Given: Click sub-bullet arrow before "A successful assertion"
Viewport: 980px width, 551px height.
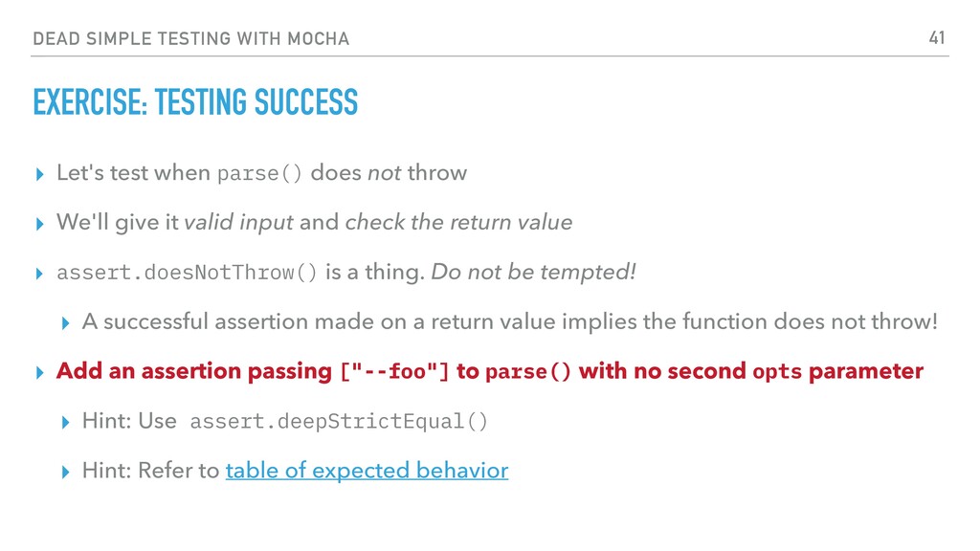Looking at the screenshot, I should point(66,323).
